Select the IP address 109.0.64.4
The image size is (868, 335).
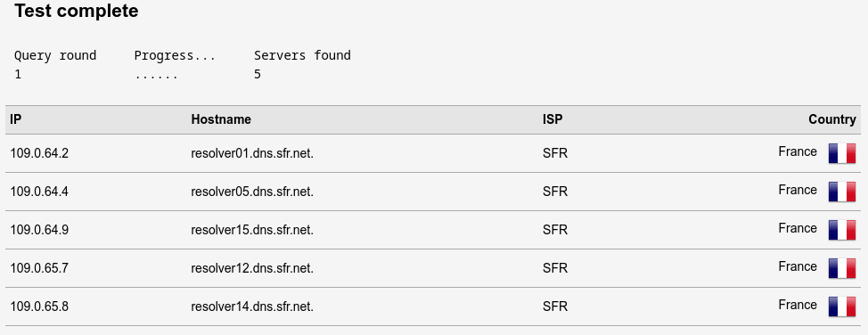[39, 192]
